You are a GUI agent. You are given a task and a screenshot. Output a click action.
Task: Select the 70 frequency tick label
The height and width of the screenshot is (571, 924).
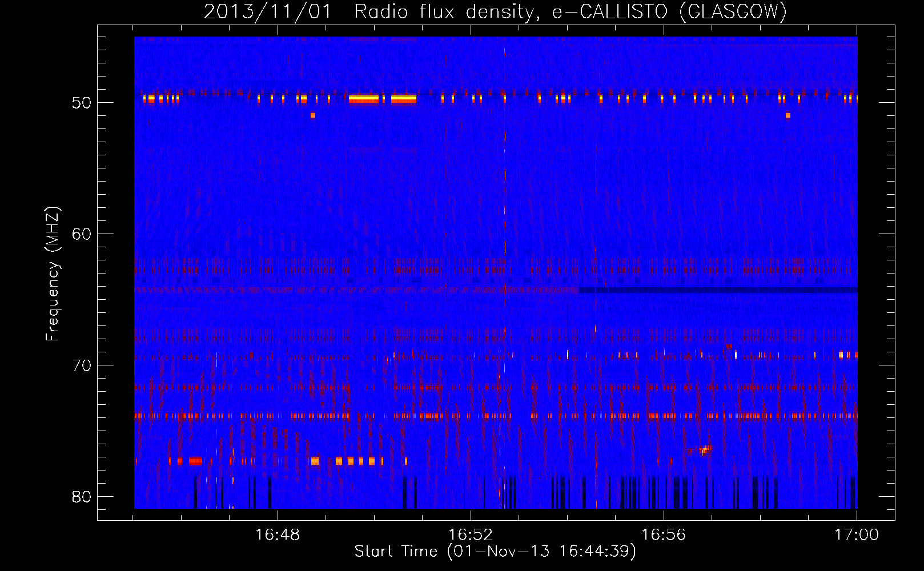point(82,365)
